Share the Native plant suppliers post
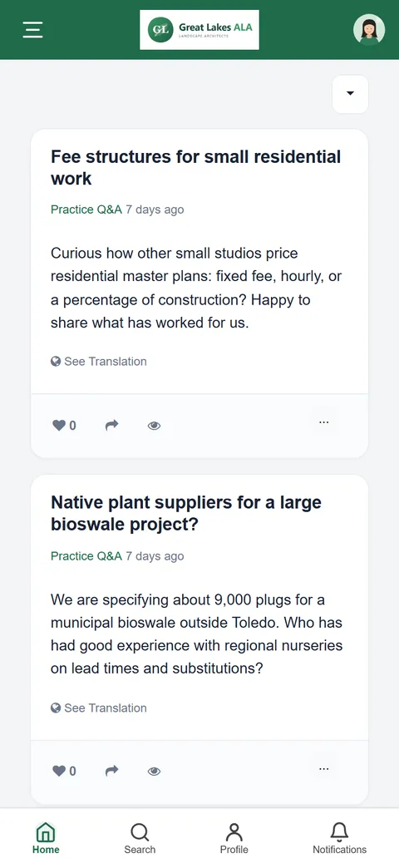 pyautogui.click(x=111, y=771)
